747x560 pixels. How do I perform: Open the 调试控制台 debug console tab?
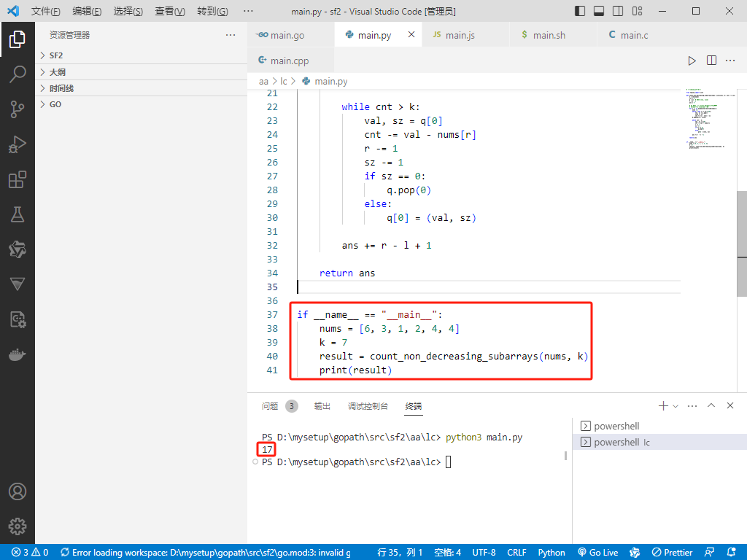point(368,406)
